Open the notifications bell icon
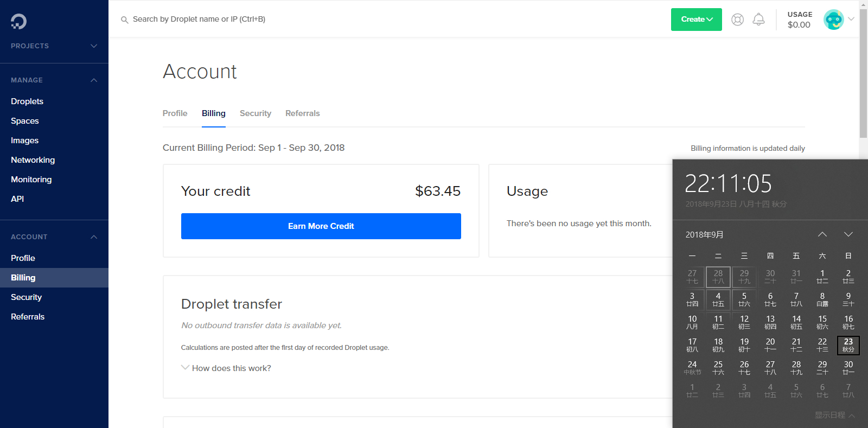The height and width of the screenshot is (428, 868). click(758, 20)
